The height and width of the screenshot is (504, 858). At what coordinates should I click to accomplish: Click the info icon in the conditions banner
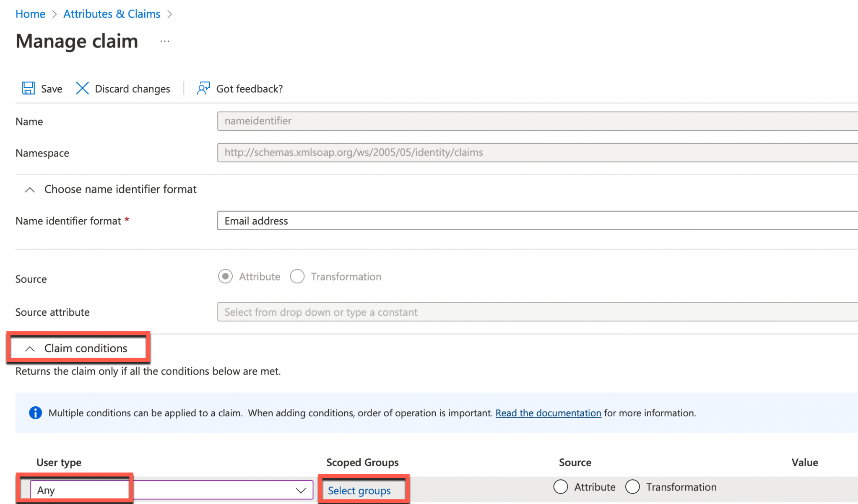36,413
